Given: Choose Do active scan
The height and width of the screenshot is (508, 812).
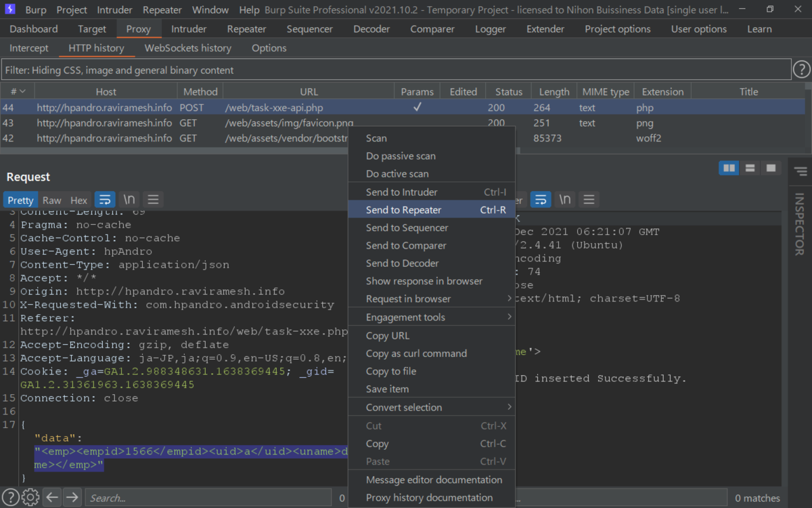Looking at the screenshot, I should click(431, 173).
